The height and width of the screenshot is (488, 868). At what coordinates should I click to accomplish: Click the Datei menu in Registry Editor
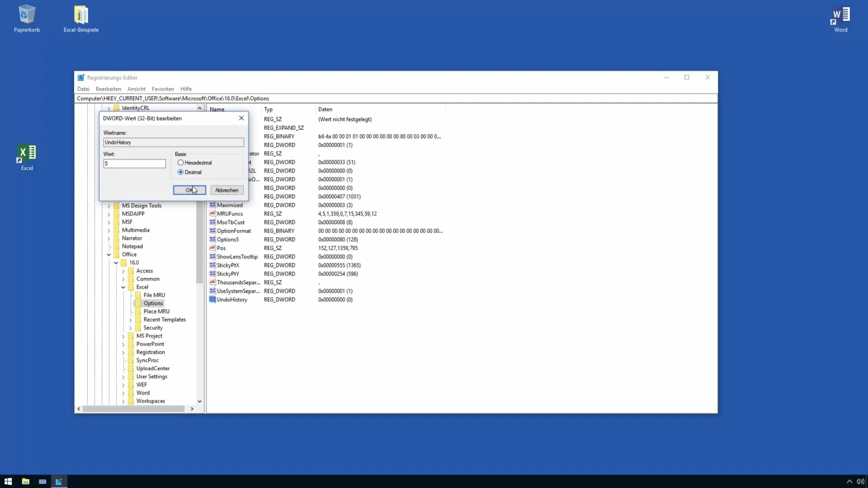pos(84,88)
